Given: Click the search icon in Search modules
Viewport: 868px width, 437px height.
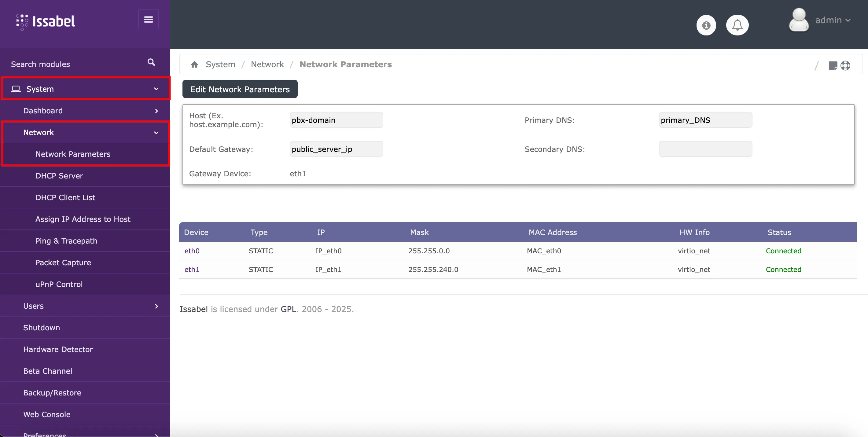Looking at the screenshot, I should (151, 62).
